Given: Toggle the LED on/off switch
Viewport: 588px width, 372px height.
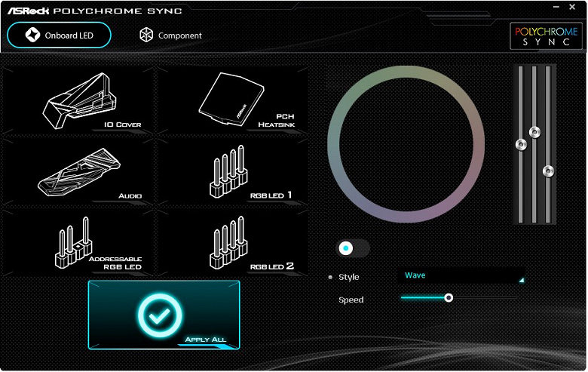Looking at the screenshot, I should pos(353,248).
